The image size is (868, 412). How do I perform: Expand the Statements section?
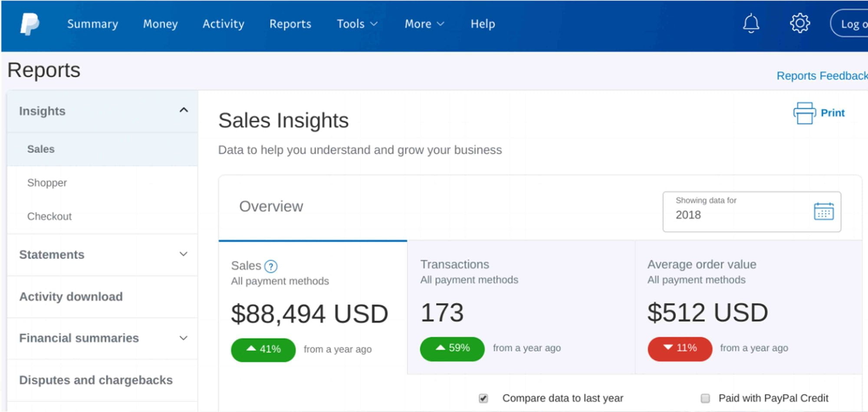184,254
